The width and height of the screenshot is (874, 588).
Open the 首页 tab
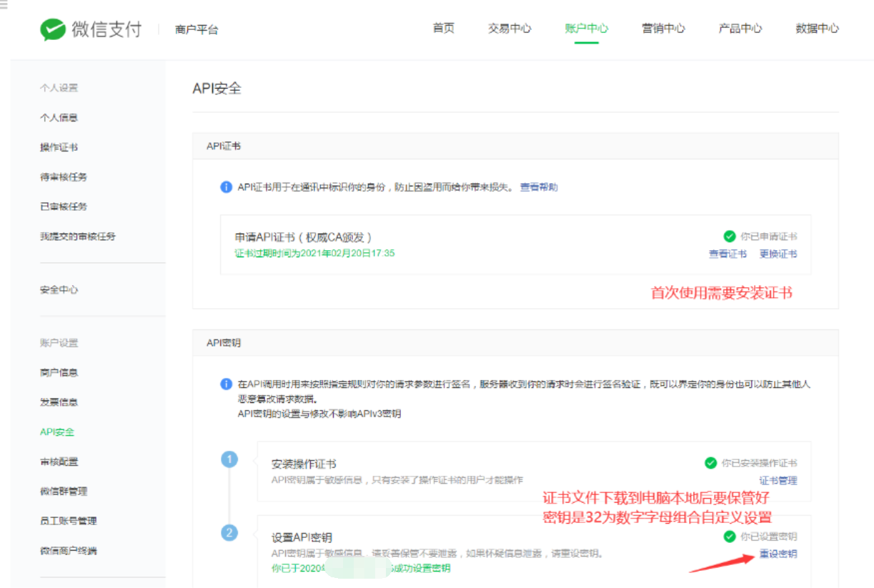443,29
